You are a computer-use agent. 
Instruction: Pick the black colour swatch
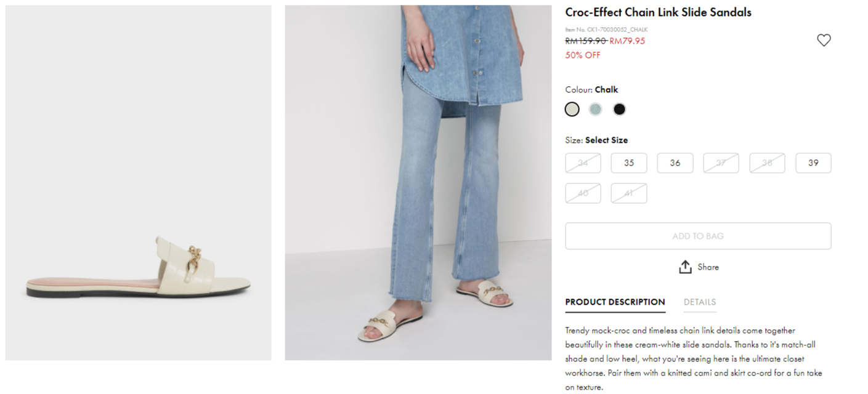pyautogui.click(x=619, y=110)
